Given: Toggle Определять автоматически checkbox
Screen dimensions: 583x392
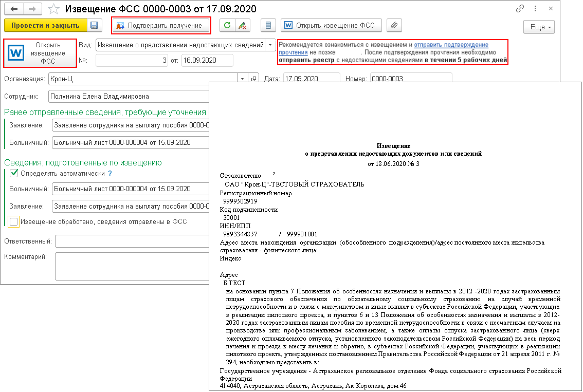Looking at the screenshot, I should 14,173.
